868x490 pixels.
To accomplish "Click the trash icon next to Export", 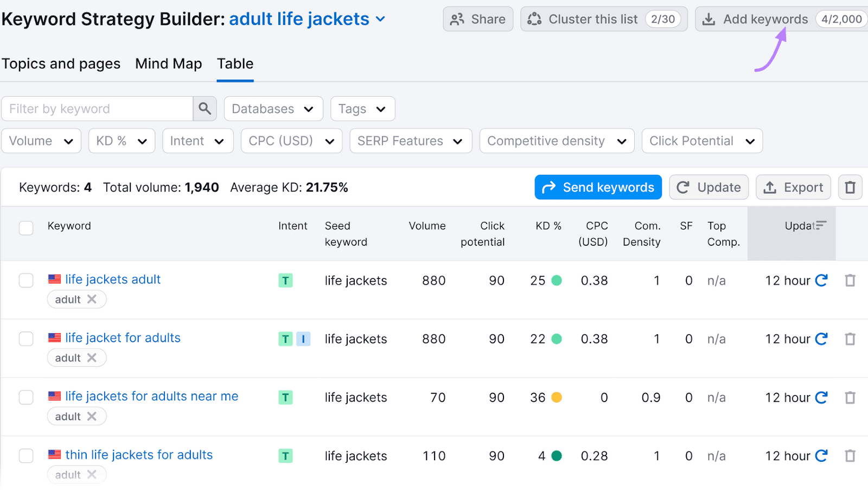I will (850, 187).
